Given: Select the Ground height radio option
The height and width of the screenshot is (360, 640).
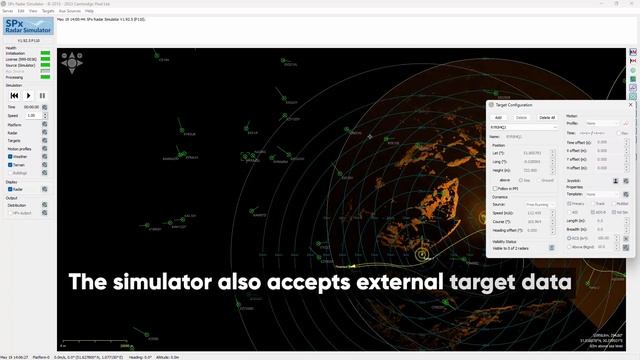Looking at the screenshot, I should coord(538,180).
